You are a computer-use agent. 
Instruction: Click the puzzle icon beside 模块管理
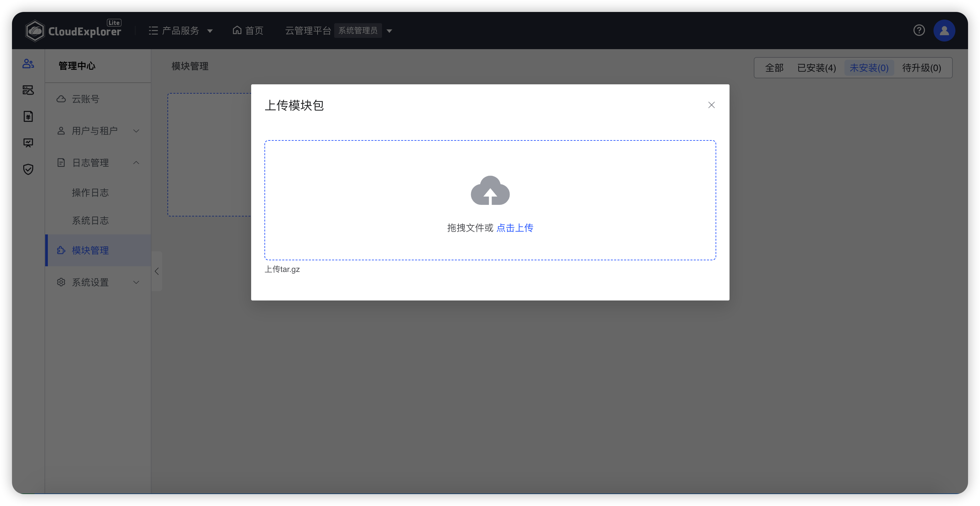pyautogui.click(x=61, y=250)
